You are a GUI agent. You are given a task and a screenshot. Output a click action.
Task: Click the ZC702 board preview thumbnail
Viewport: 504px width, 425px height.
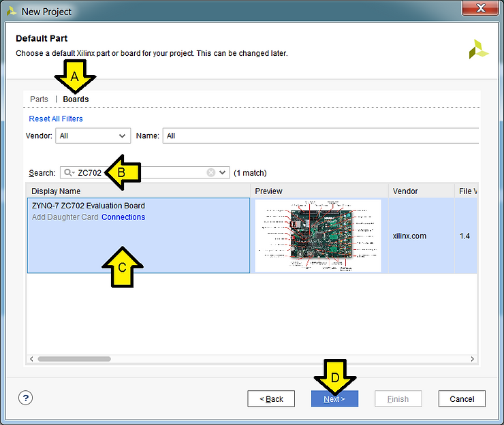coord(318,236)
